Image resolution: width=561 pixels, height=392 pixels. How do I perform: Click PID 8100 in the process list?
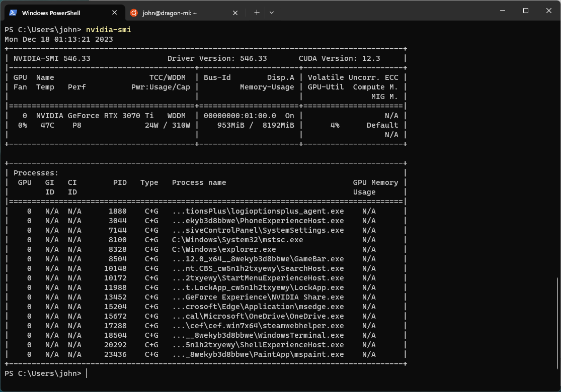click(118, 240)
